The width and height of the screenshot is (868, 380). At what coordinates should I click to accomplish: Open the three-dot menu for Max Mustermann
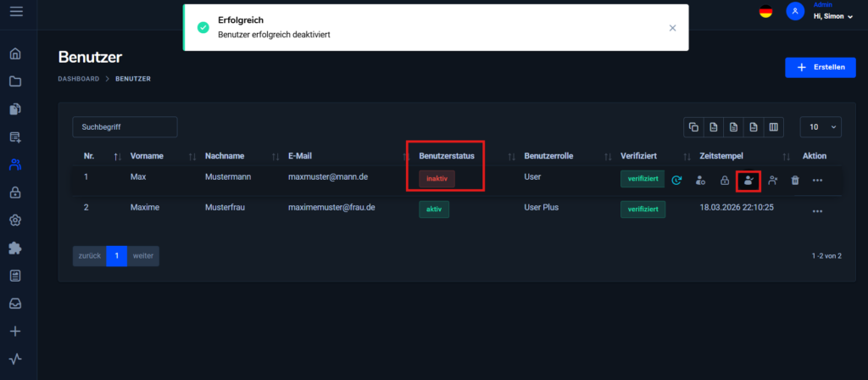818,180
